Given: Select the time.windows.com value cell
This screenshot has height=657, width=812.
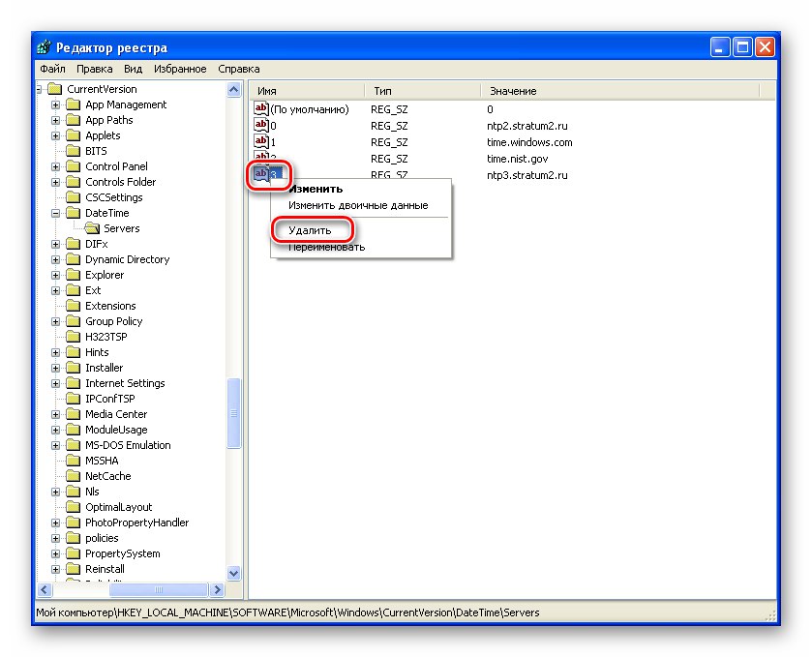Looking at the screenshot, I should (529, 142).
